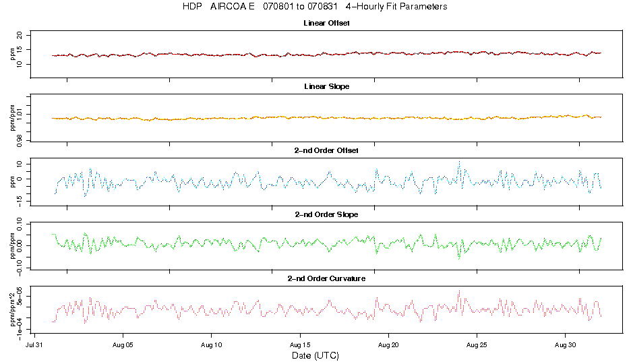Click the 2-nd Order Curvature title

coord(325,278)
